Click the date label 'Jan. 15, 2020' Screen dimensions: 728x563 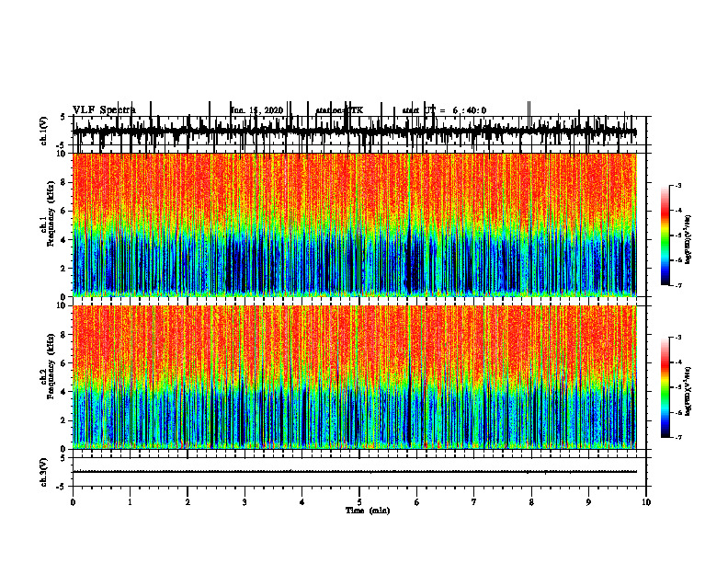point(256,110)
